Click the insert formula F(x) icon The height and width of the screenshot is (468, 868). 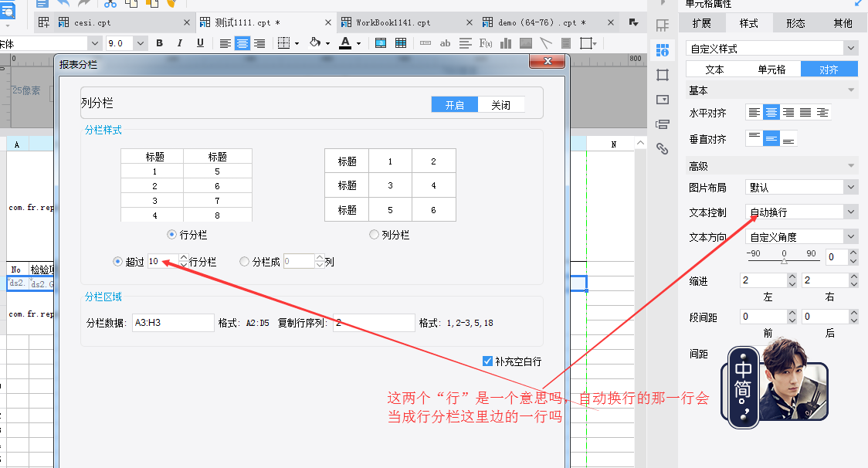coord(486,43)
